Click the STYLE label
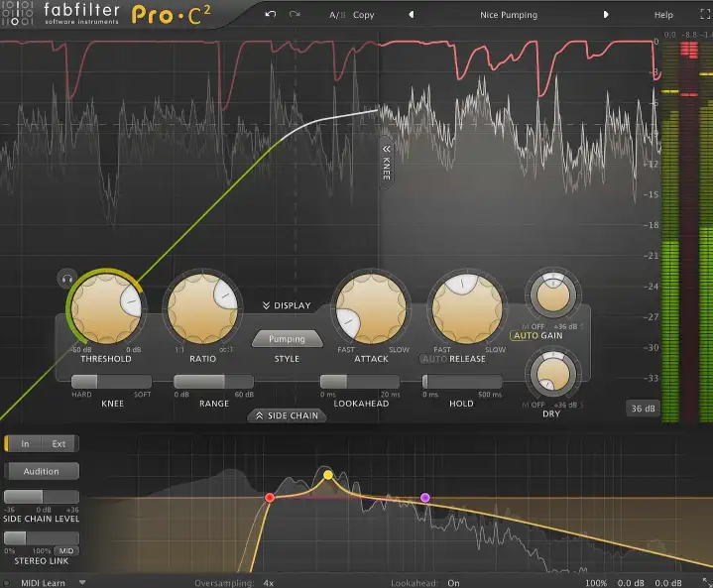The image size is (713, 588). 287,359
